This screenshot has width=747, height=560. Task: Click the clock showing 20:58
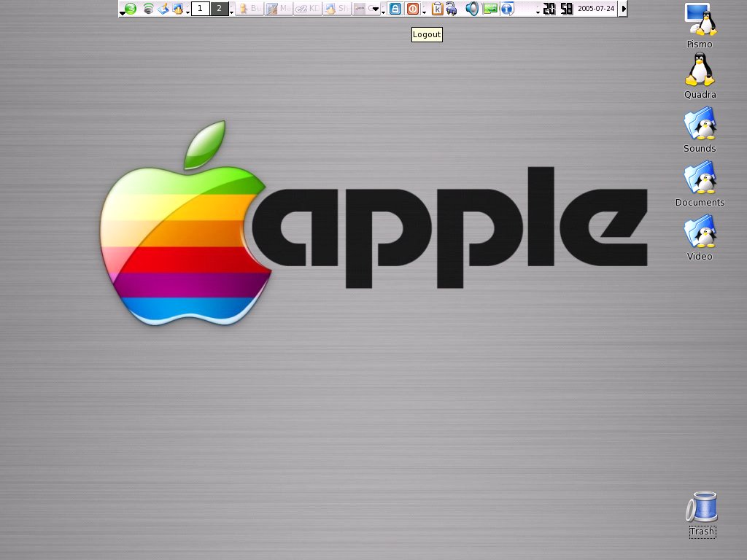coord(558,9)
